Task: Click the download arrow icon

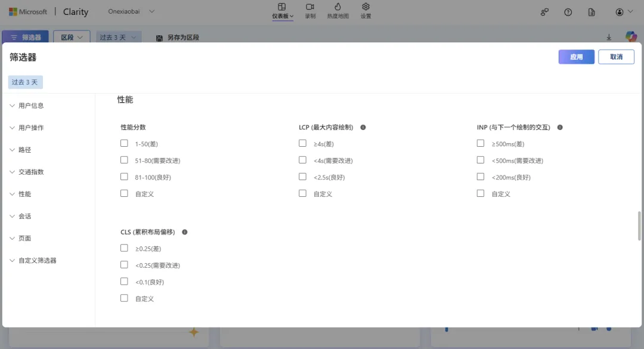Action: pyautogui.click(x=609, y=38)
